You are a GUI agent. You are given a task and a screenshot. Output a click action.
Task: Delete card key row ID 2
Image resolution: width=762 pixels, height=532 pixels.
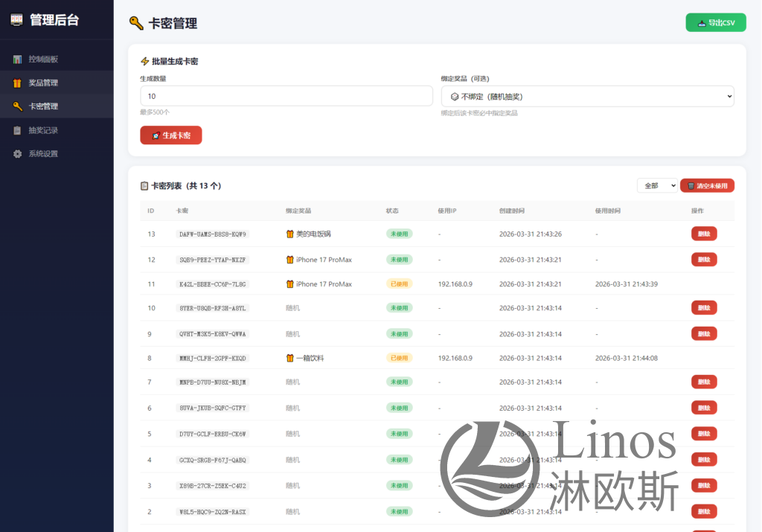(704, 511)
